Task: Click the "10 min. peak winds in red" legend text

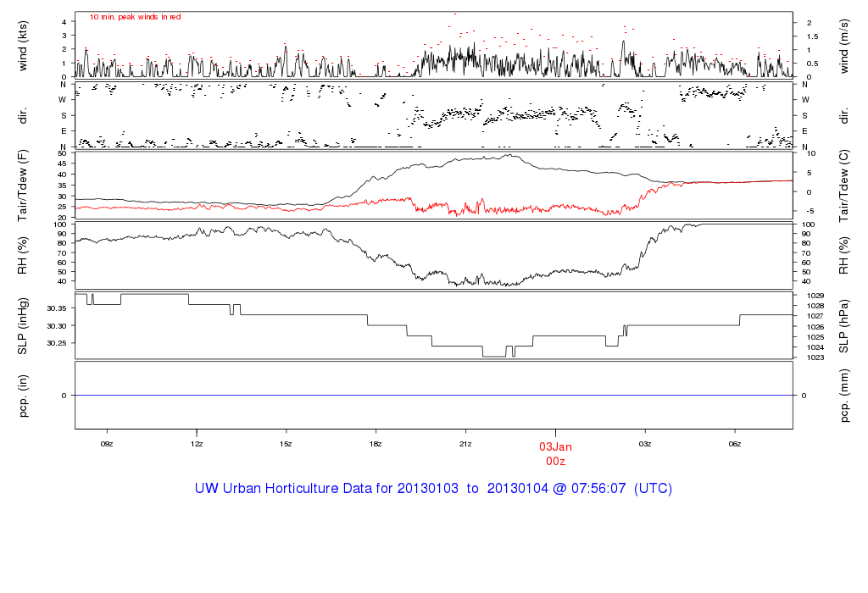Action: point(135,17)
